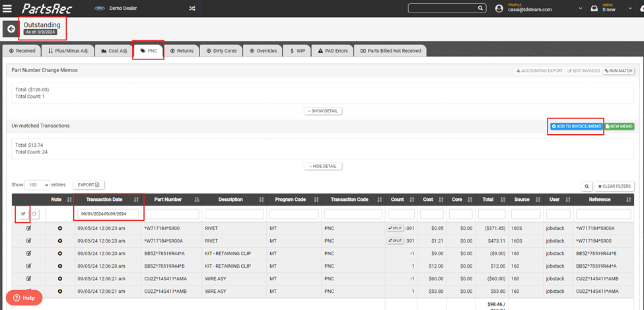The image size is (644, 310).
Task: Click the Description filter field
Action: click(234, 213)
